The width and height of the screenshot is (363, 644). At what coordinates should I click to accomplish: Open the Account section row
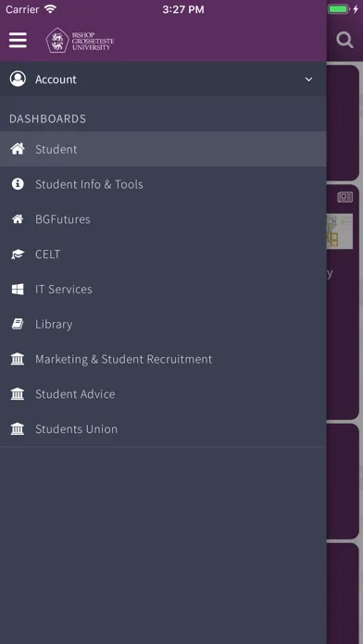coord(163,80)
